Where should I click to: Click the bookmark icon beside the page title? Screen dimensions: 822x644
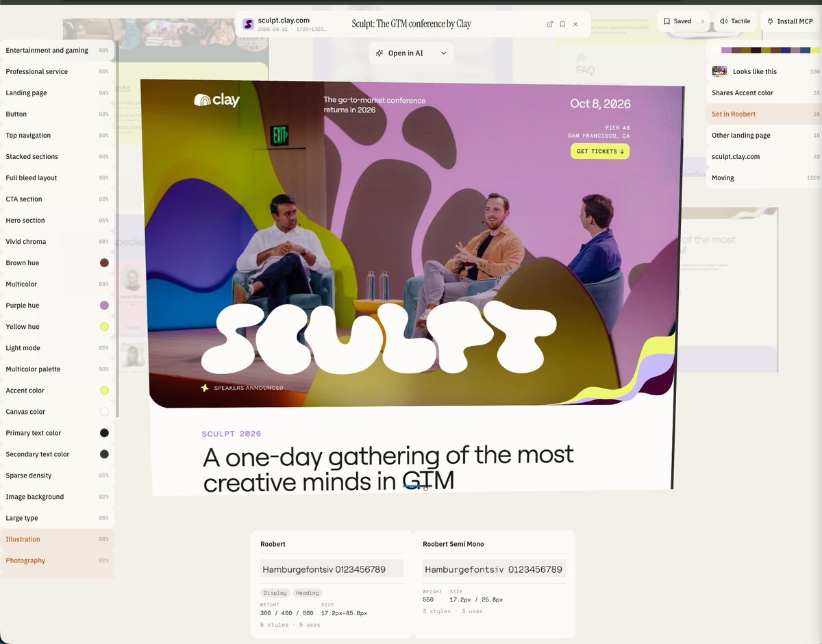click(x=562, y=24)
